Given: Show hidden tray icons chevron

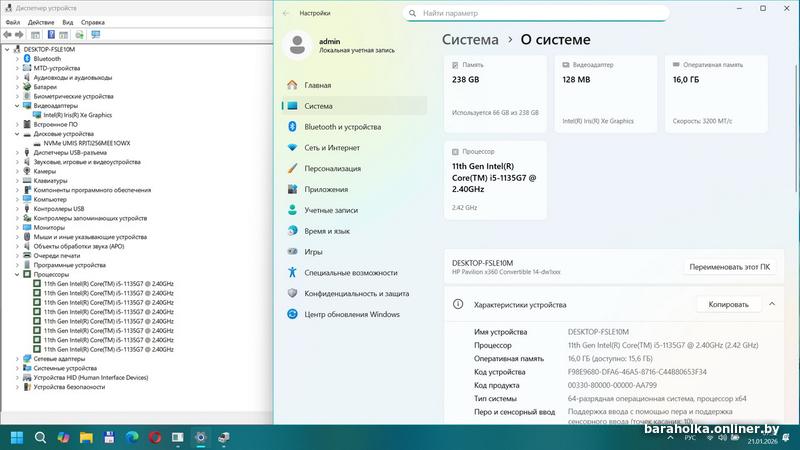Looking at the screenshot, I should tap(670, 438).
